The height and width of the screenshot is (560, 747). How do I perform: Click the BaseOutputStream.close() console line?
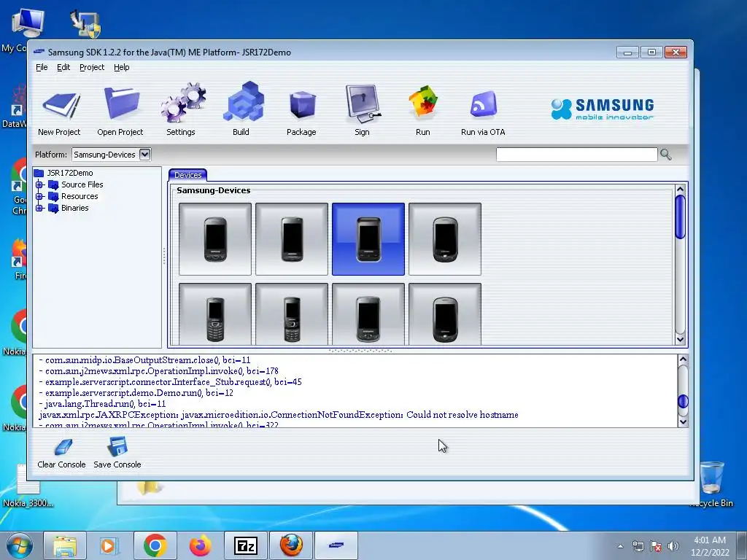pos(145,360)
